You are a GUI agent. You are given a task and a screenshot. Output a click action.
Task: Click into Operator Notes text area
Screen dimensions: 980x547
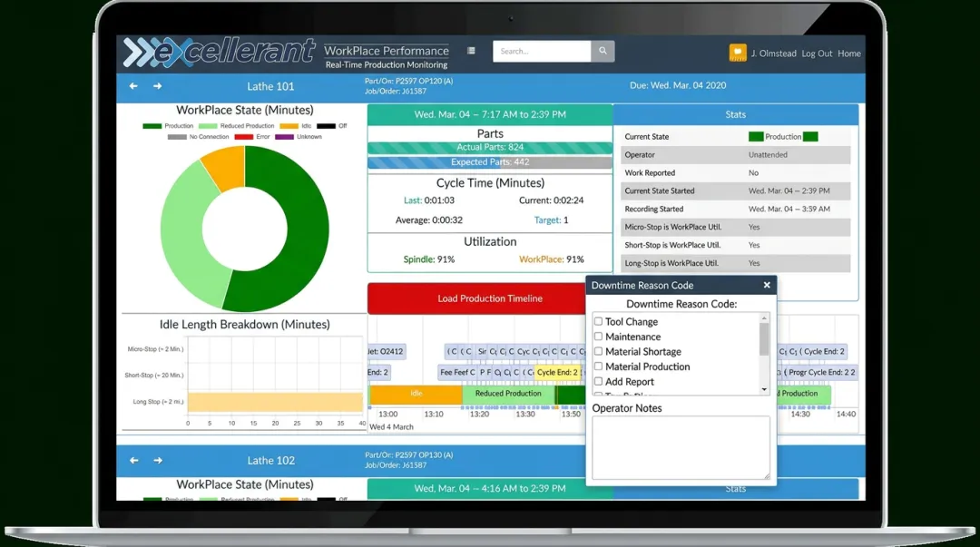coord(681,447)
